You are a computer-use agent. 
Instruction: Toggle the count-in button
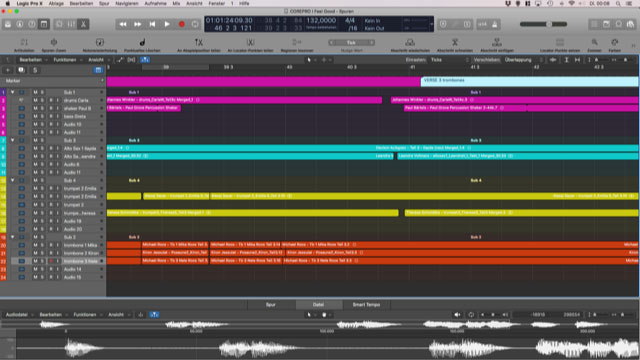click(x=482, y=24)
